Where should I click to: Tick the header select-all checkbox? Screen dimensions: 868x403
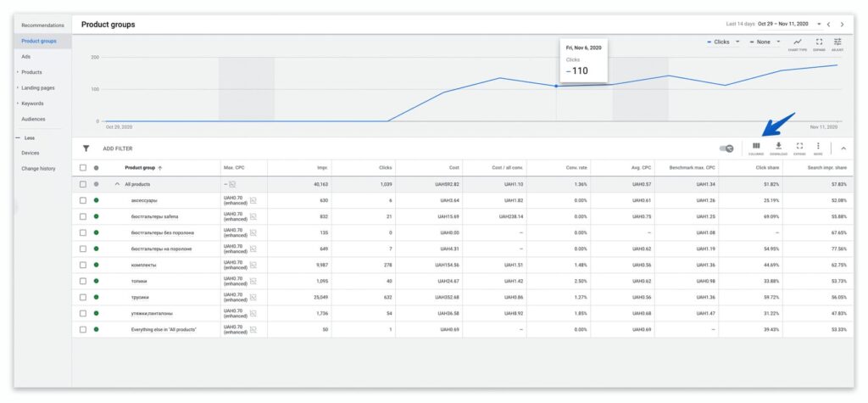[x=83, y=167]
